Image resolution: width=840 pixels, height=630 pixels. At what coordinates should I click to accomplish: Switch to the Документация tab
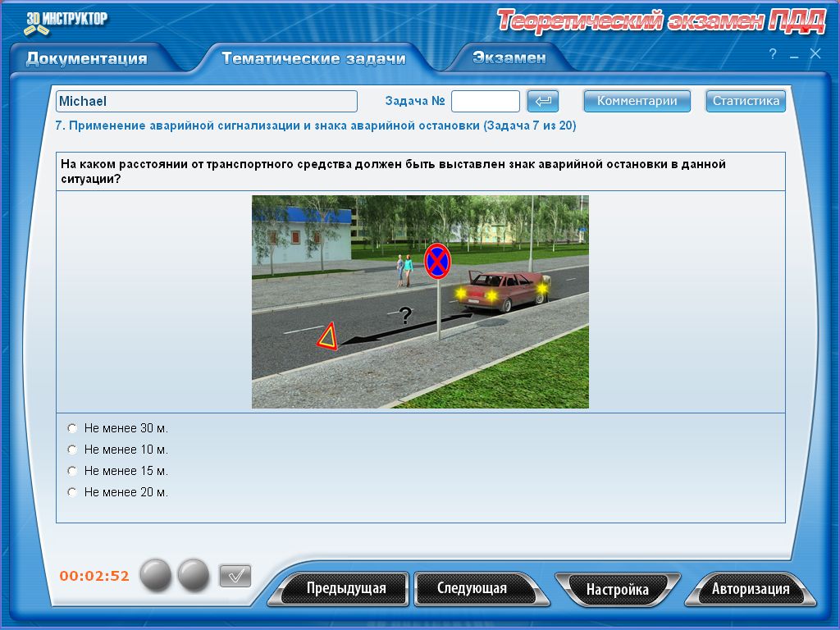(x=87, y=58)
